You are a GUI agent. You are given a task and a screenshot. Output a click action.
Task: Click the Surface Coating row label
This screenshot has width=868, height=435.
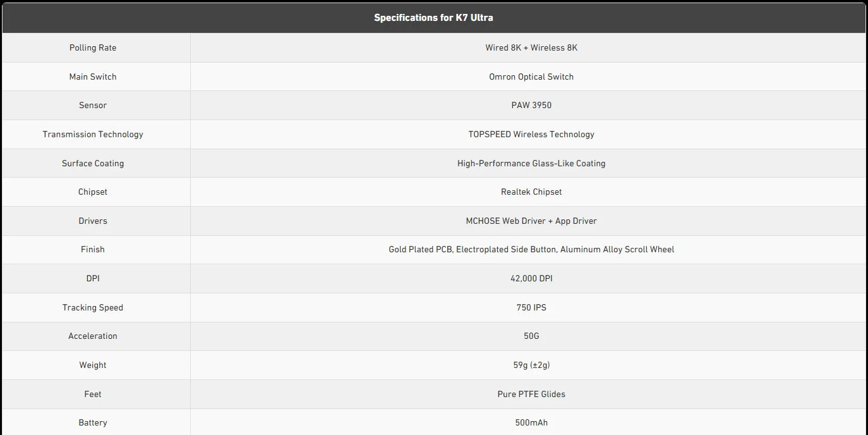coord(93,163)
